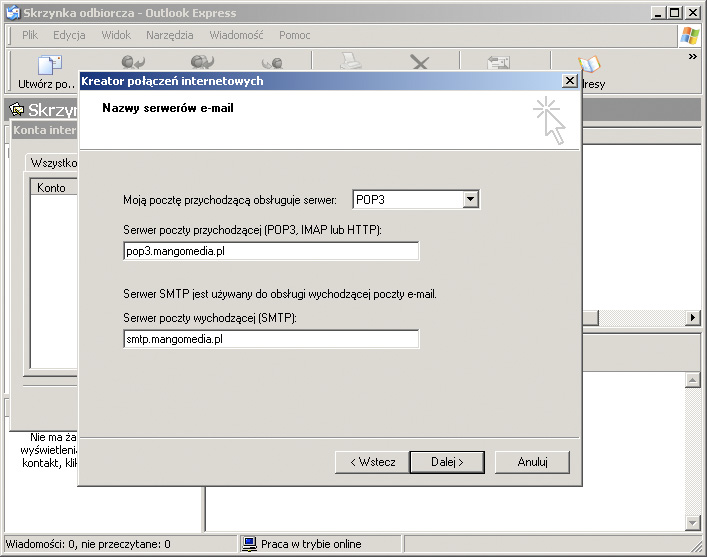Click the Outlook Express title bar icon

click(13, 13)
